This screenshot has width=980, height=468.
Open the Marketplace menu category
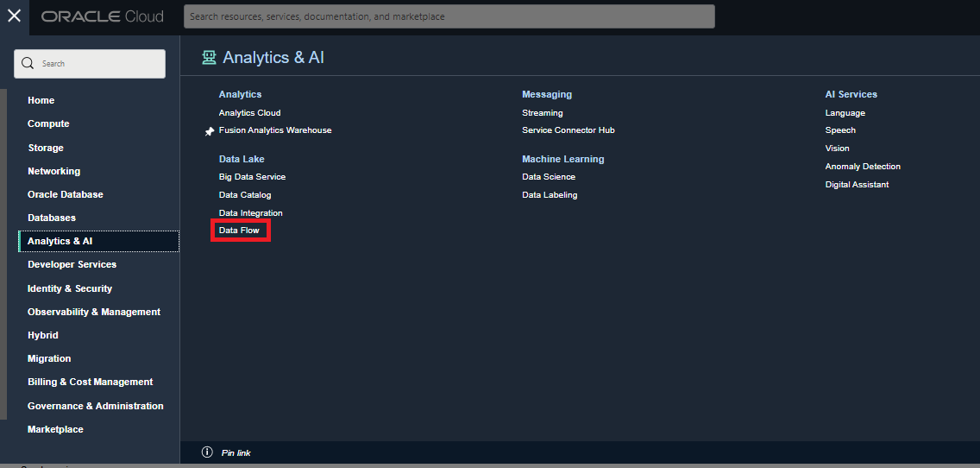point(55,429)
